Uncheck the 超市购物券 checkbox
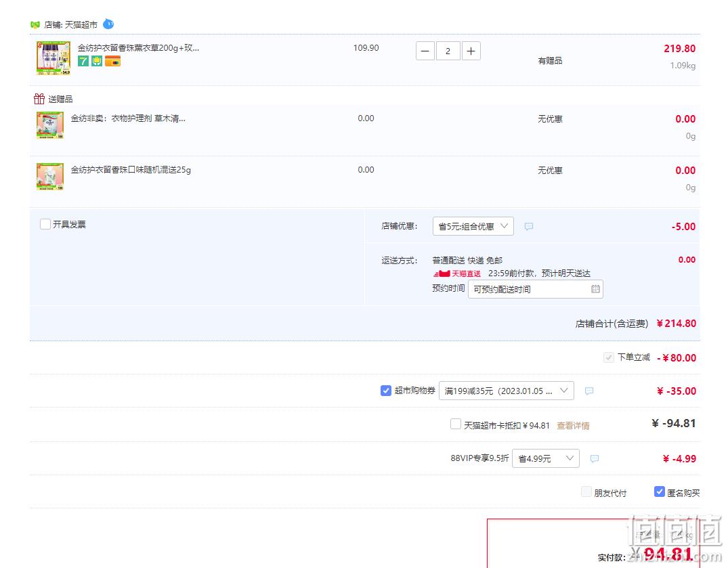 pos(386,391)
